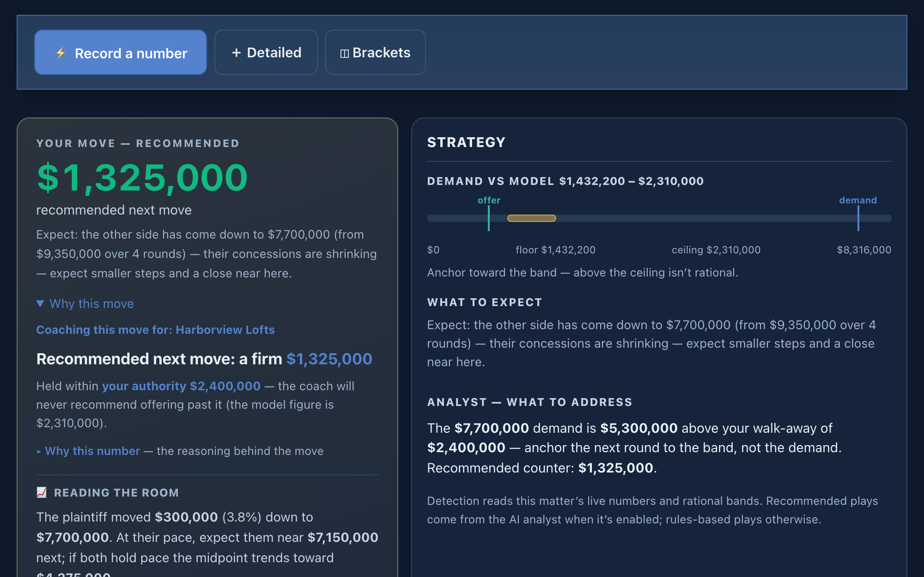Click Coaching this move for: Harborview Lofts
924x577 pixels.
(156, 330)
